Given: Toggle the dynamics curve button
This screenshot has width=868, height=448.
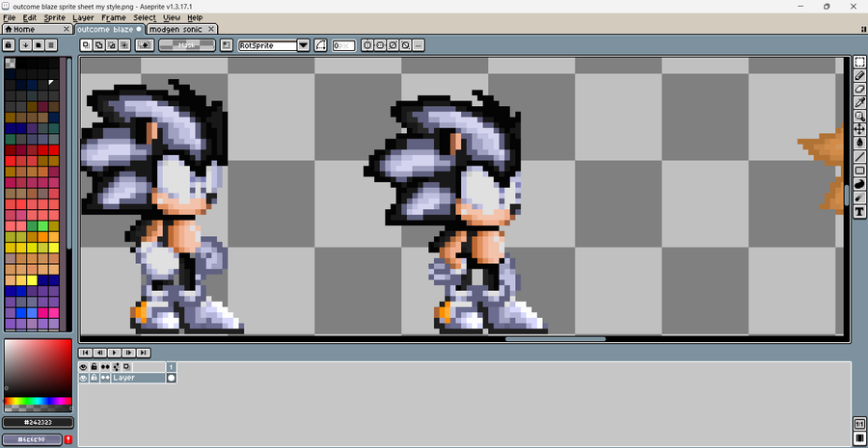Looking at the screenshot, I should pos(320,45).
